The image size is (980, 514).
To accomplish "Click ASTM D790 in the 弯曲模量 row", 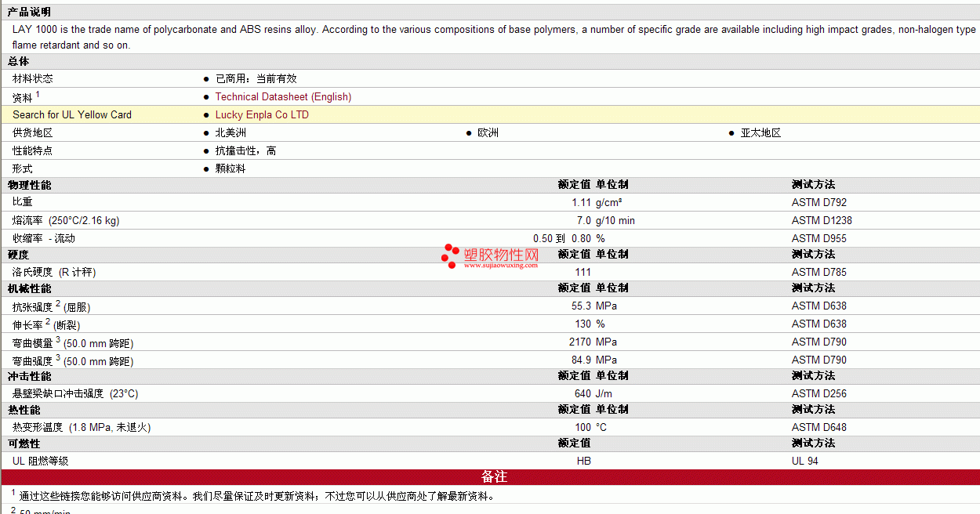I will pyautogui.click(x=819, y=342).
